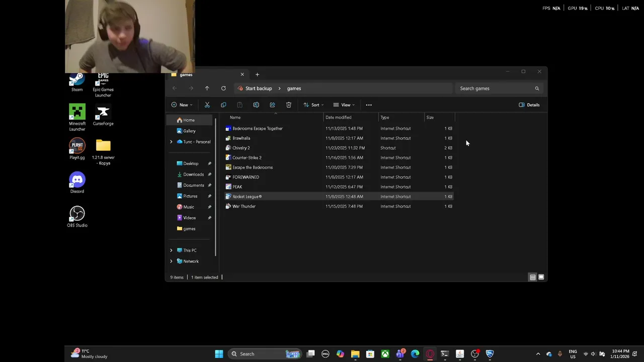Sort by Type column header
The width and height of the screenshot is (644, 362).
(x=384, y=118)
